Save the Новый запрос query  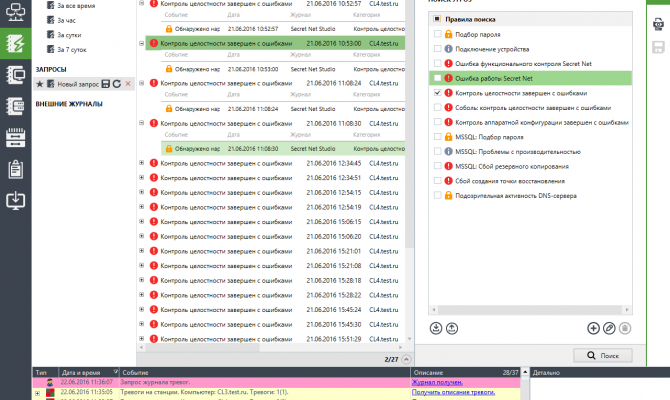pyautogui.click(x=106, y=84)
